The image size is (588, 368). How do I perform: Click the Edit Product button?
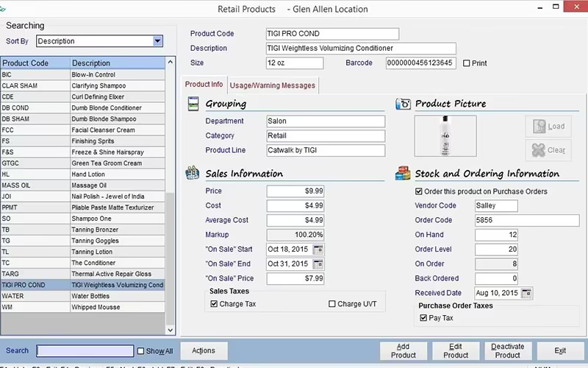click(456, 351)
